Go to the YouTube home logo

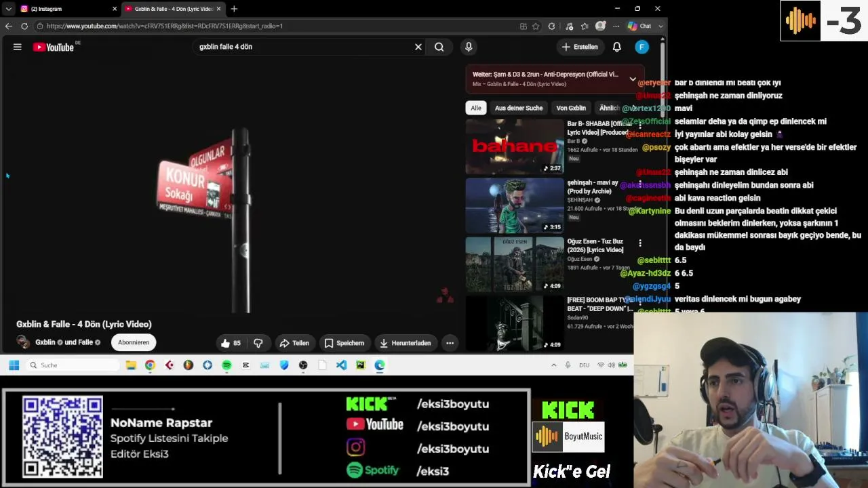(54, 47)
